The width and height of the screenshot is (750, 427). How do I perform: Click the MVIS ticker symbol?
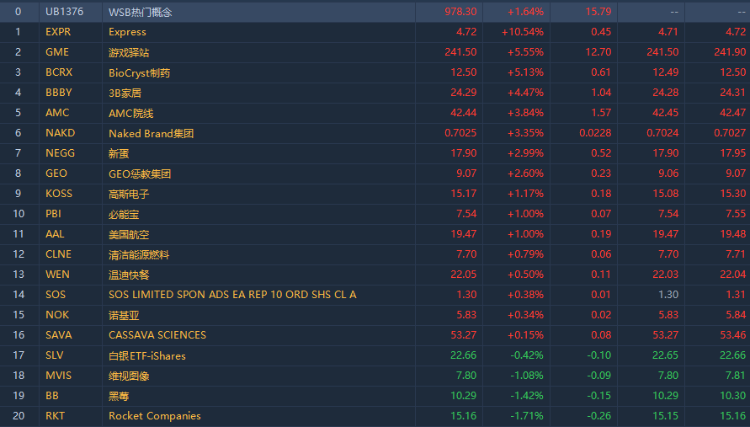[x=58, y=375]
